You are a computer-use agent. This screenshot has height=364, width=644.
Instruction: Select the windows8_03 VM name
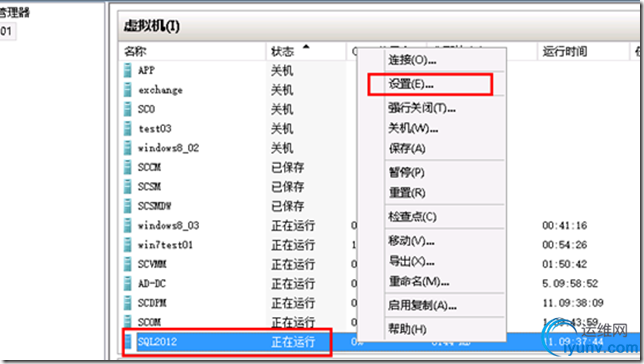pos(168,225)
